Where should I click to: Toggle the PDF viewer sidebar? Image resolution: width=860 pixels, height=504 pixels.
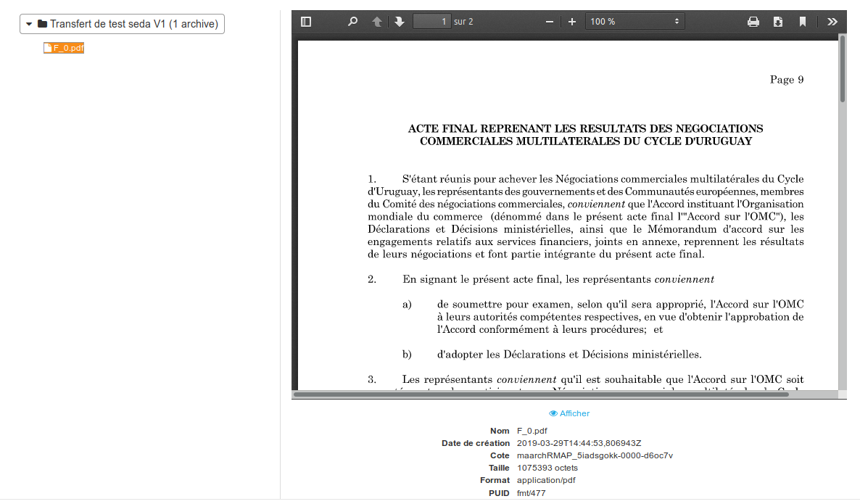(x=306, y=21)
